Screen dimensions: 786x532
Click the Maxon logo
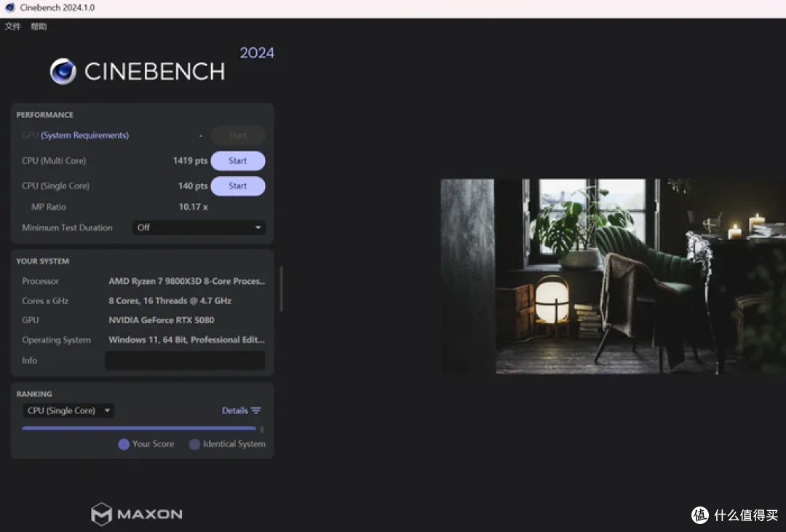coord(137,514)
